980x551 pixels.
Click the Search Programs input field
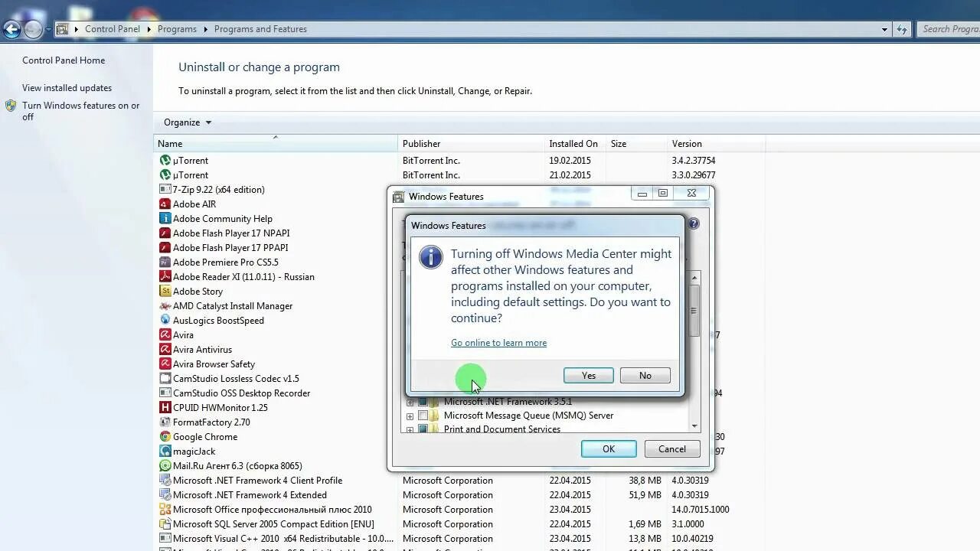(x=949, y=29)
